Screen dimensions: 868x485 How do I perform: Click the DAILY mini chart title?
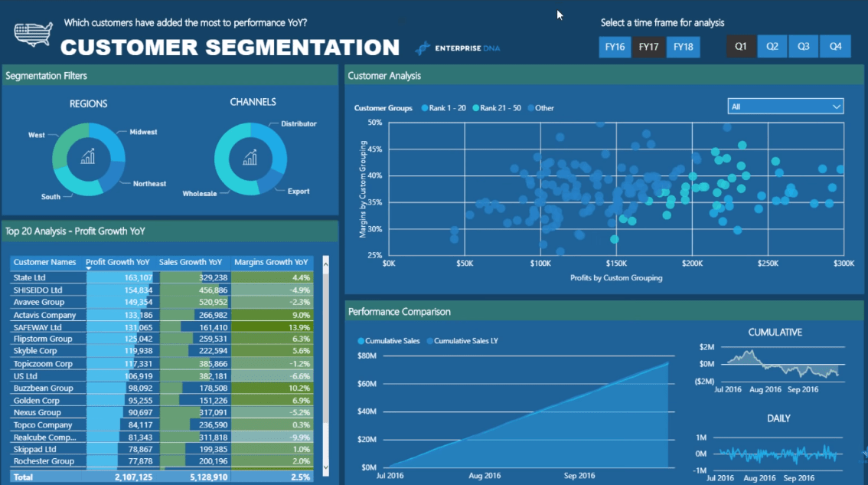coord(778,418)
